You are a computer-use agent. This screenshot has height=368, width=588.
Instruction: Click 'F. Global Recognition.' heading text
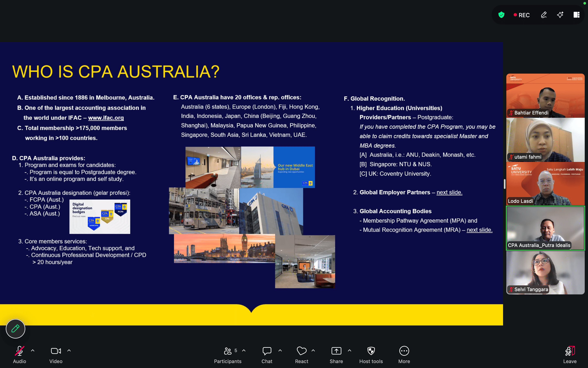coord(374,99)
